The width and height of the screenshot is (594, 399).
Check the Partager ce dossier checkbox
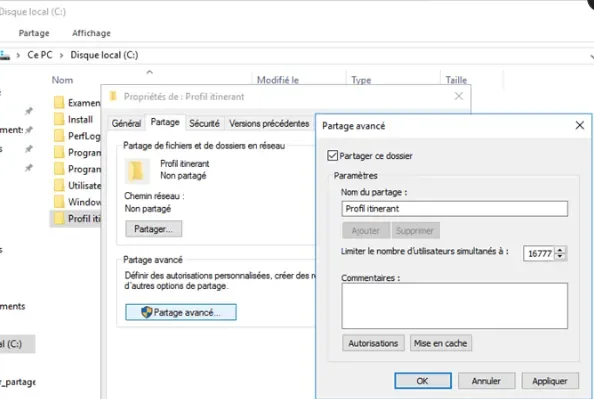pos(332,156)
